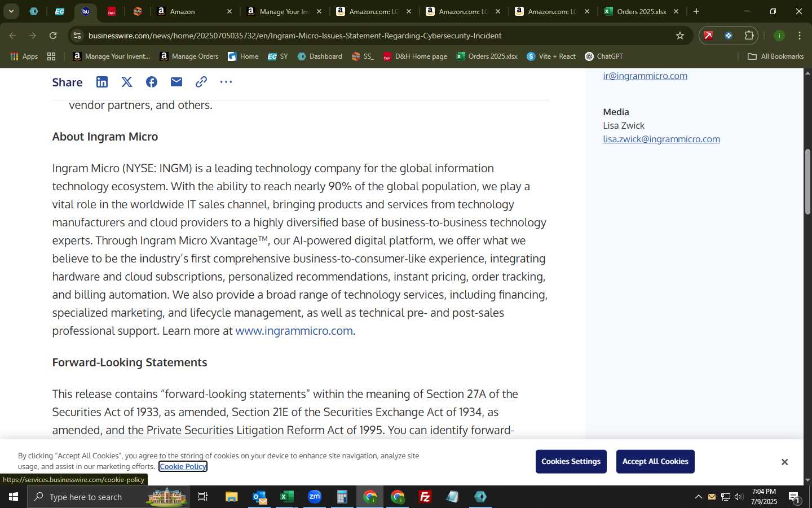Open D&H Home page bookmark
812x508 pixels.
415,56
